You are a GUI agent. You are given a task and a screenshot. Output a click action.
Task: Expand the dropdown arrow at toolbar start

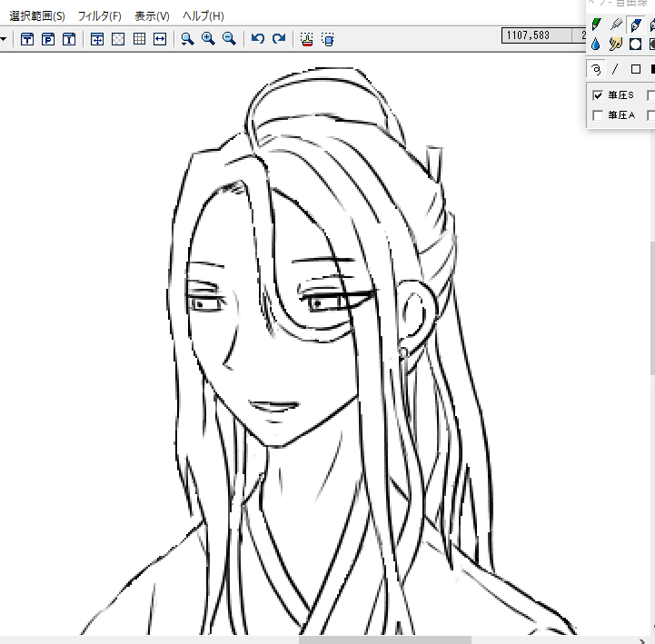point(3,39)
